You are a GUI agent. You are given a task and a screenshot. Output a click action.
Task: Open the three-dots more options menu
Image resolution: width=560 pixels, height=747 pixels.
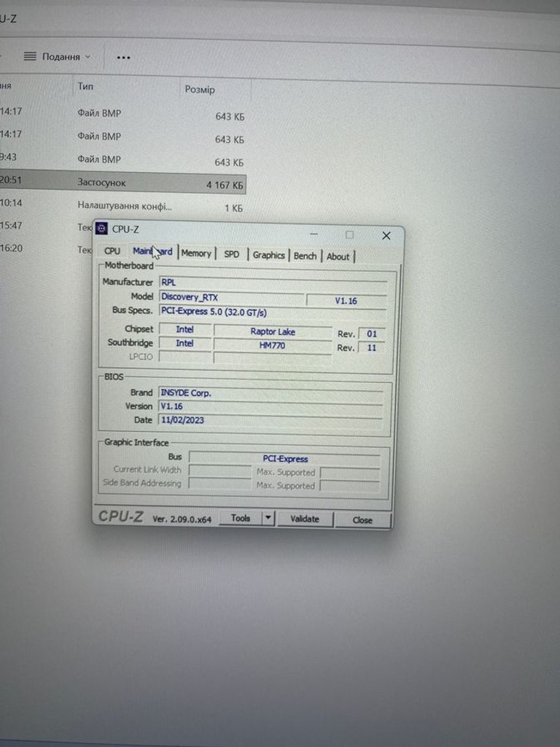[x=123, y=57]
